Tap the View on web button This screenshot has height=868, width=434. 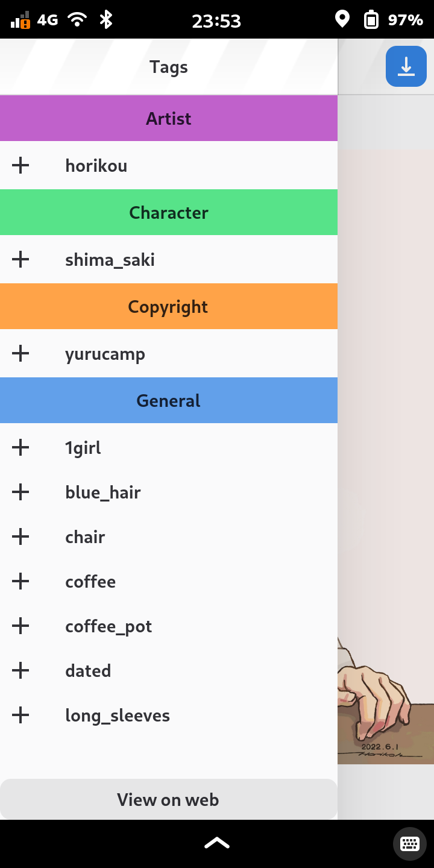point(169,799)
